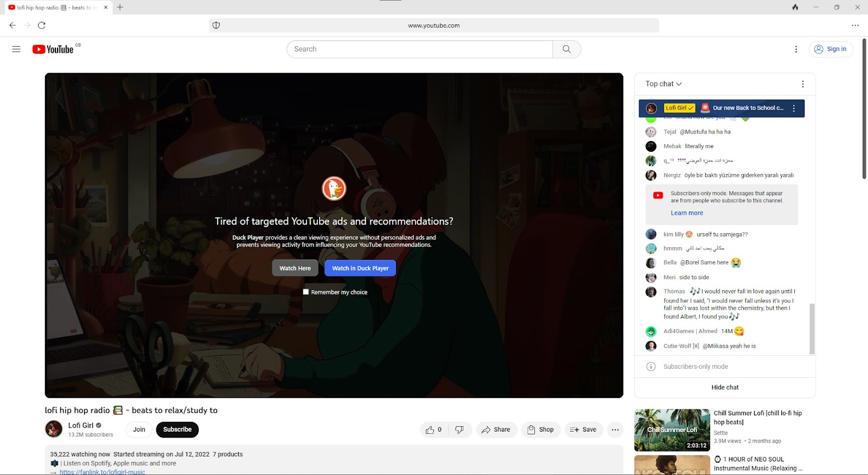Click the subscribers-only mode info icon
The height and width of the screenshot is (475, 868).
(x=651, y=367)
